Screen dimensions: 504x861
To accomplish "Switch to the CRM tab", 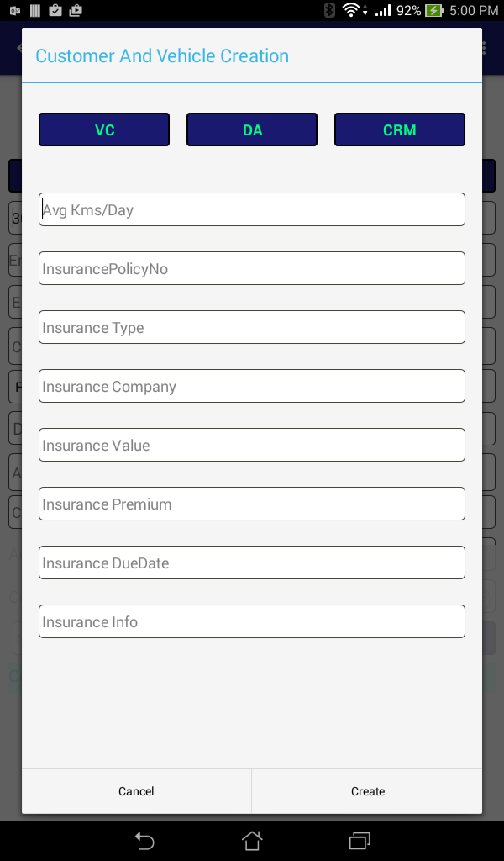I will pyautogui.click(x=400, y=129).
